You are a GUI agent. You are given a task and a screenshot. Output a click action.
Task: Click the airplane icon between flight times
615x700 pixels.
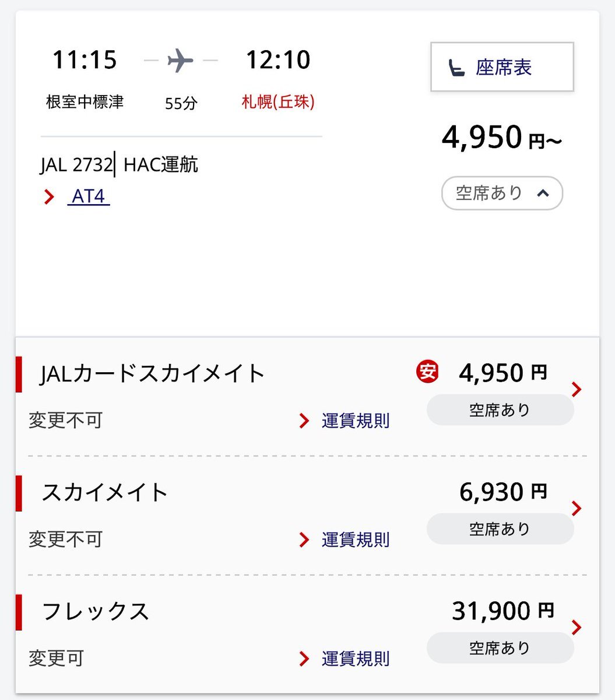180,60
